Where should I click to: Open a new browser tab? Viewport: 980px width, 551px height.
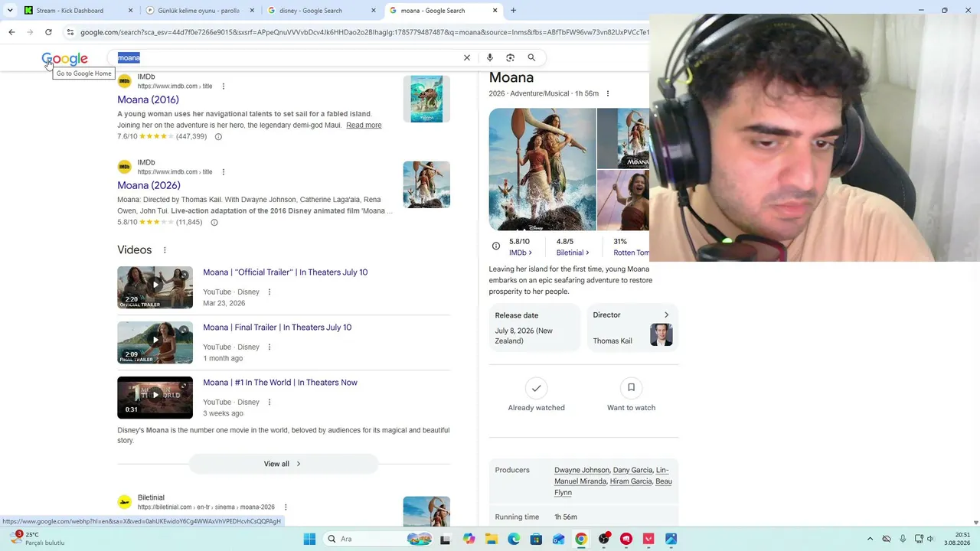click(x=513, y=11)
